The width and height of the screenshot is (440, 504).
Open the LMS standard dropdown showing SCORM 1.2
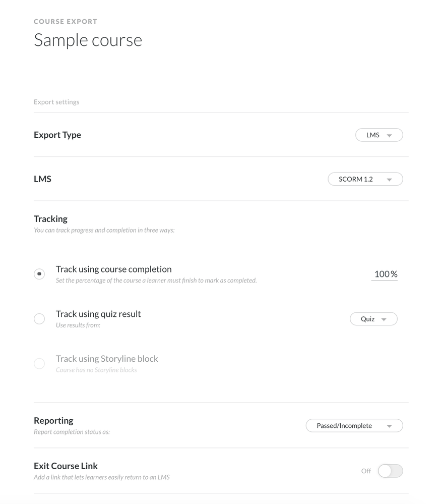[x=365, y=179]
